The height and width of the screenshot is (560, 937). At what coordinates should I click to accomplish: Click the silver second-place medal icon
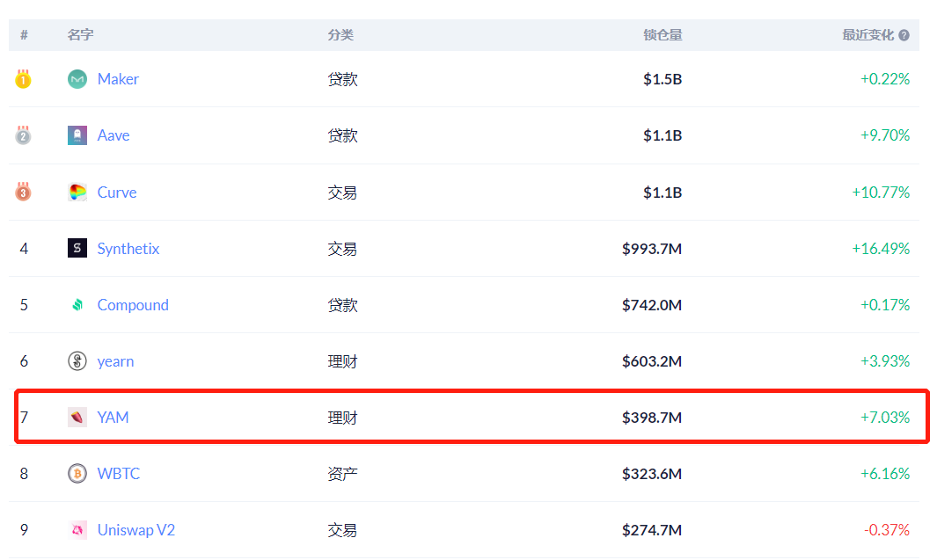coord(23,135)
